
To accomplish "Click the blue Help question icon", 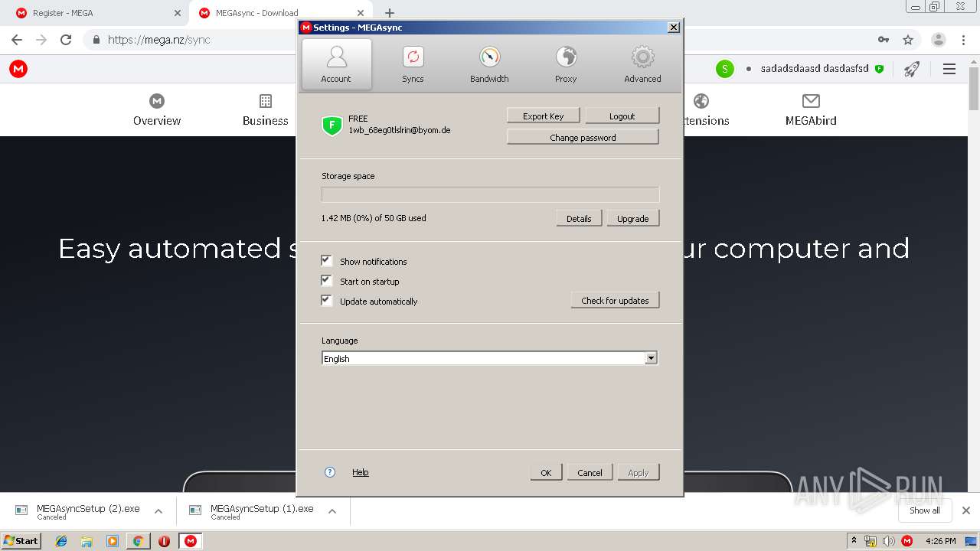I will [330, 472].
